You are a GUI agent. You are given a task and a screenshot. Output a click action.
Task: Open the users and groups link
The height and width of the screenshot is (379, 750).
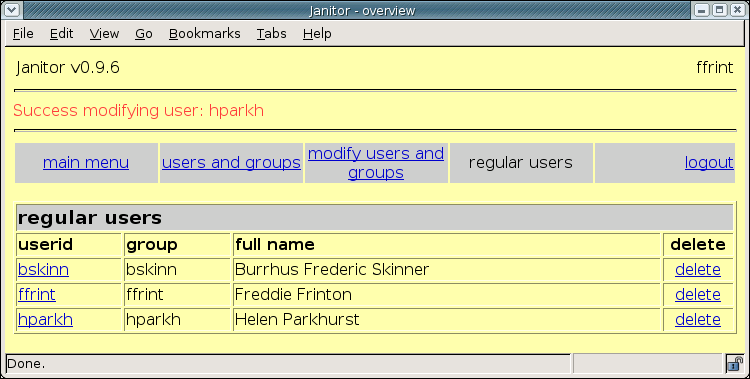(x=231, y=163)
